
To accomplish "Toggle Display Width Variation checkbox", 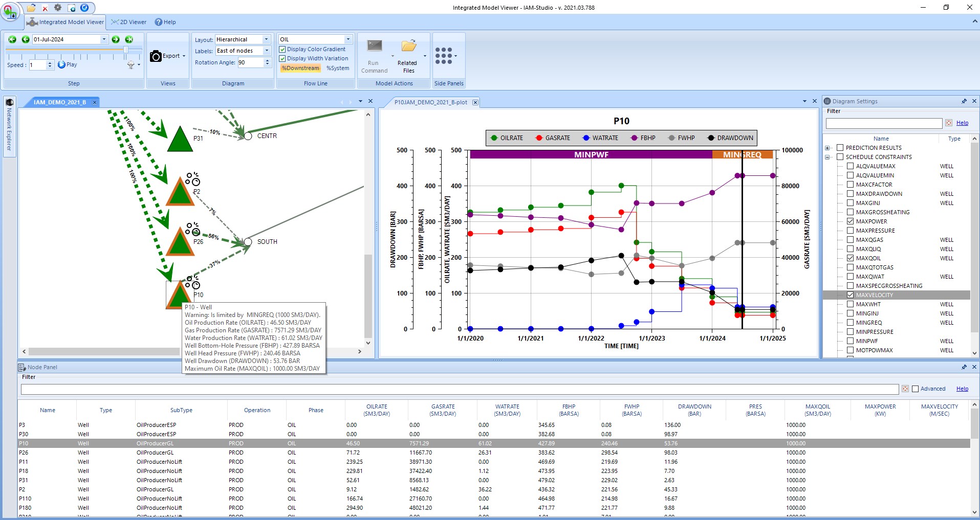I will [x=282, y=58].
